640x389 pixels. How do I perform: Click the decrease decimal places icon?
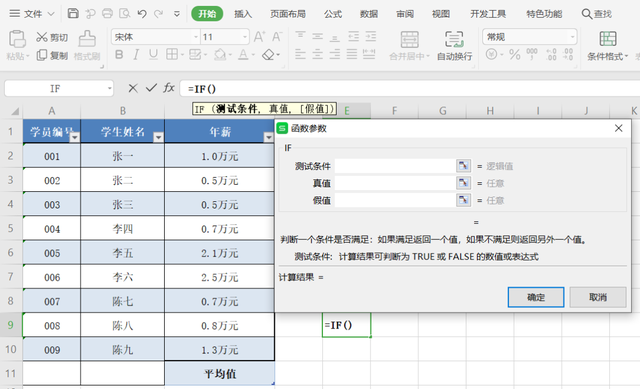click(568, 54)
